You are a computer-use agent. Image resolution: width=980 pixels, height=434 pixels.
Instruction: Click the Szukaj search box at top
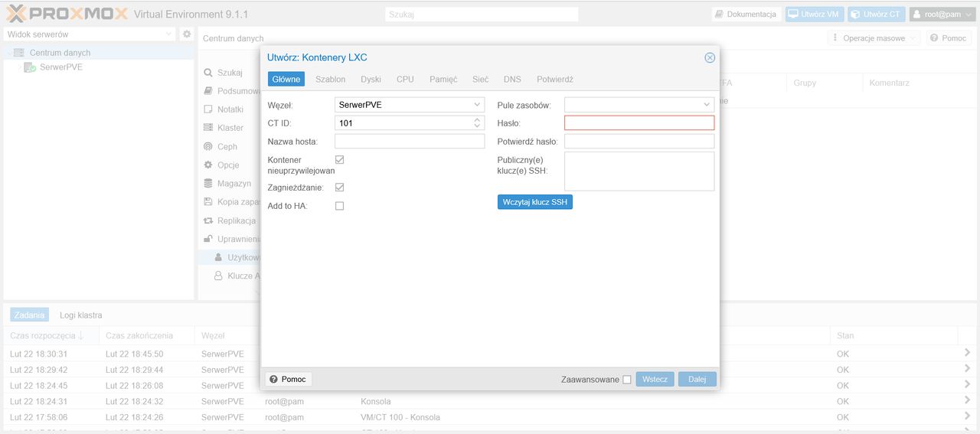482,15
